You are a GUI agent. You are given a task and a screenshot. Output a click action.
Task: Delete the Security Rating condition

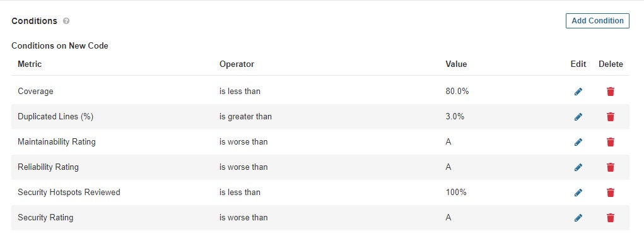[x=611, y=218]
